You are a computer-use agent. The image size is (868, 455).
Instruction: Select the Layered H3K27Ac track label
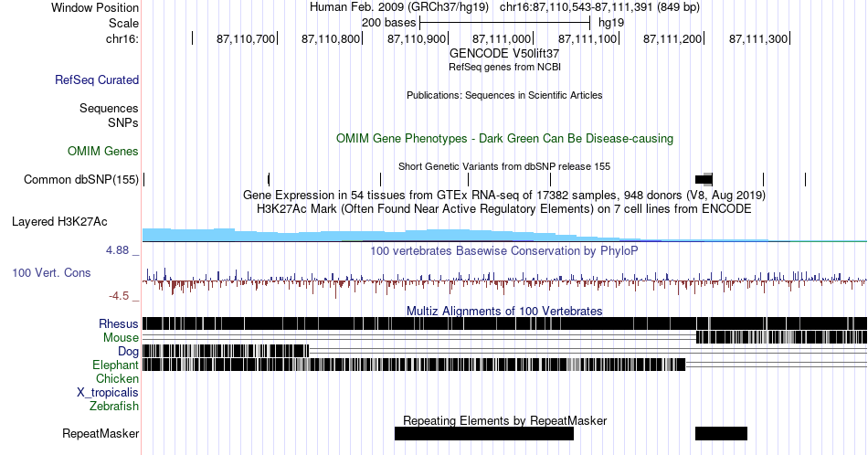59,221
